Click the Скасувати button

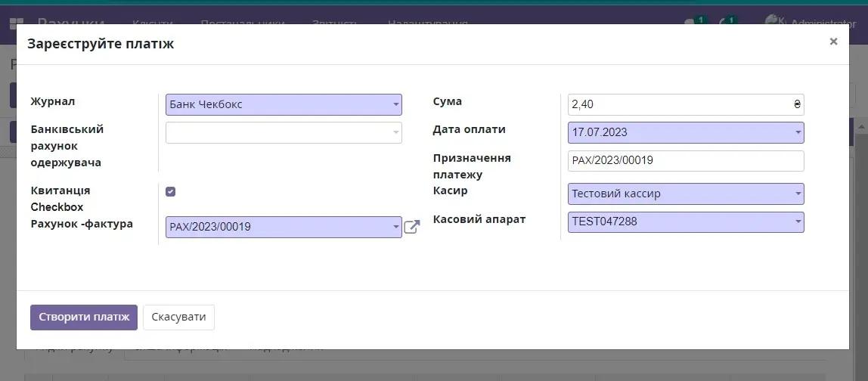[178, 317]
